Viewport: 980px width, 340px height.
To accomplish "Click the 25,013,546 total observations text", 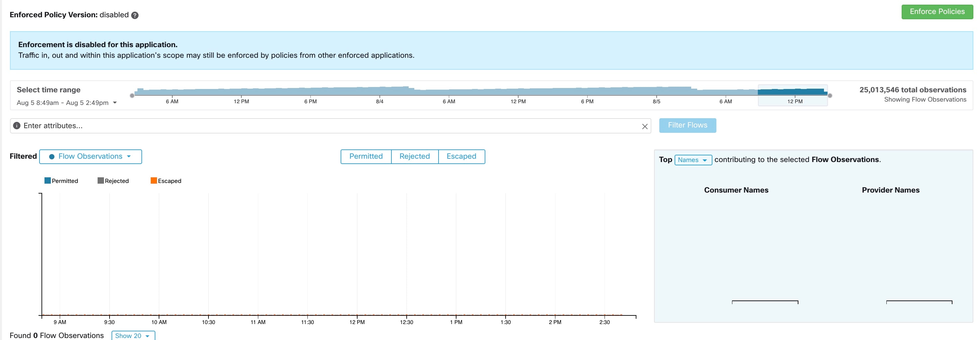I will 913,90.
